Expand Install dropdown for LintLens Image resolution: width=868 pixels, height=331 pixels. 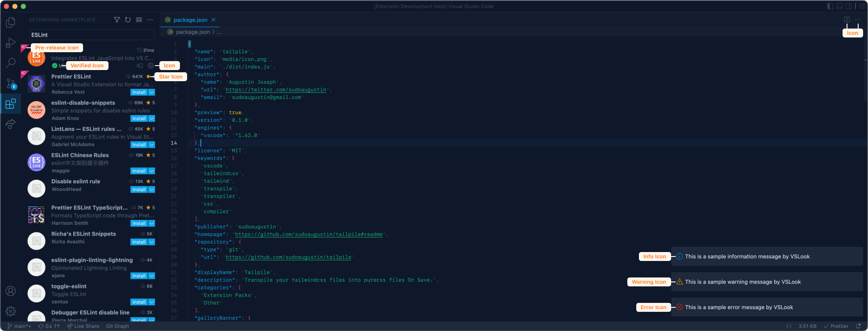pyautogui.click(x=152, y=145)
